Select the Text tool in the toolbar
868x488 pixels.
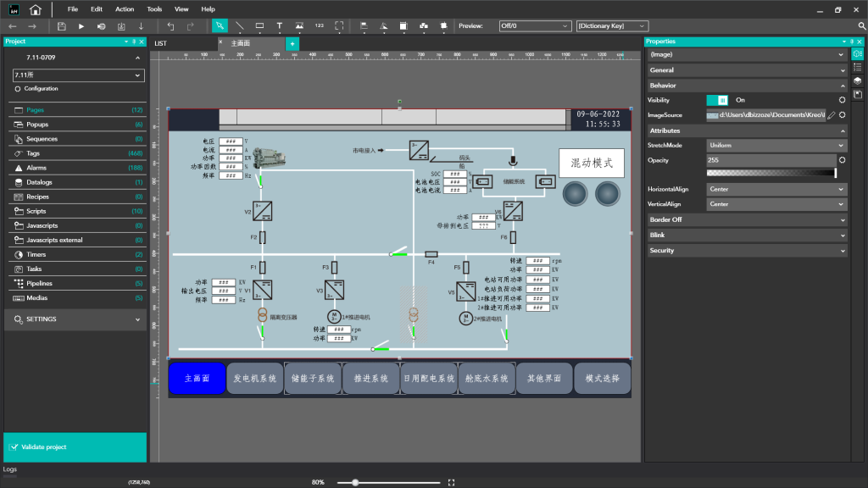(x=280, y=25)
